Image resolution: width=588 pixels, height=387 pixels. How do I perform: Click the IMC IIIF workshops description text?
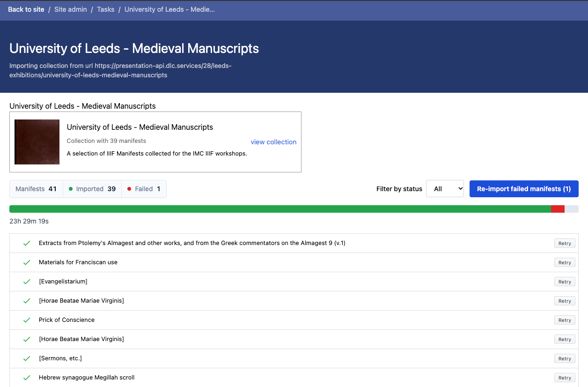point(157,153)
